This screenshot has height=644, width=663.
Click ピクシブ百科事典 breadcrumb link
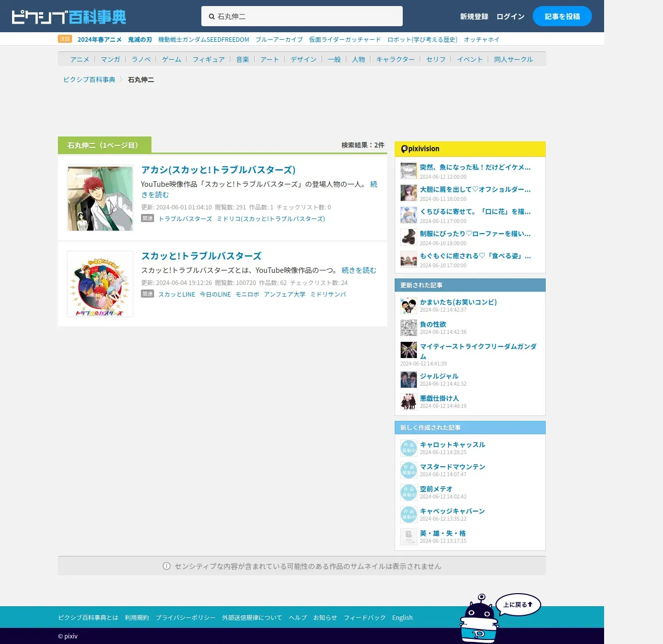89,80
